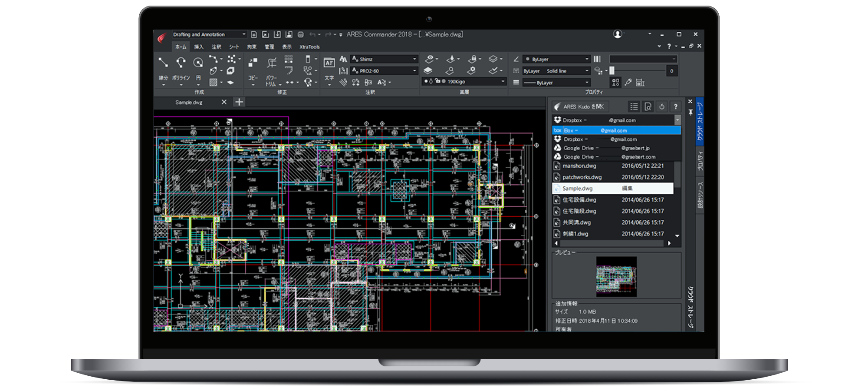The image size is (868, 391).
Task: Click the ARES Kudo open button
Action: [579, 106]
